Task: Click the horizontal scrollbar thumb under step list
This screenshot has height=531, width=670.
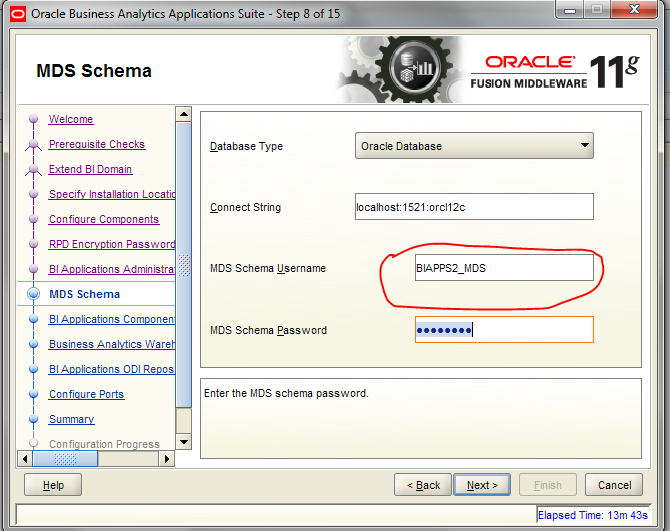Action: pyautogui.click(x=65, y=459)
